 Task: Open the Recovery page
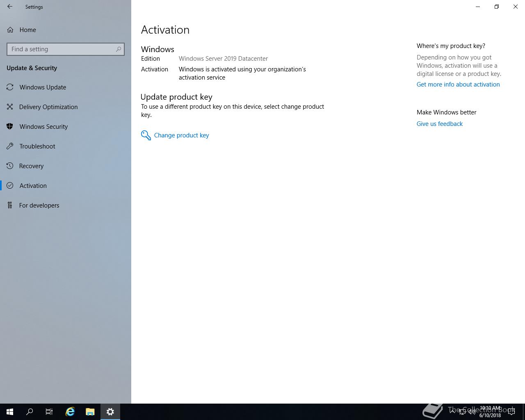pyautogui.click(x=66, y=166)
